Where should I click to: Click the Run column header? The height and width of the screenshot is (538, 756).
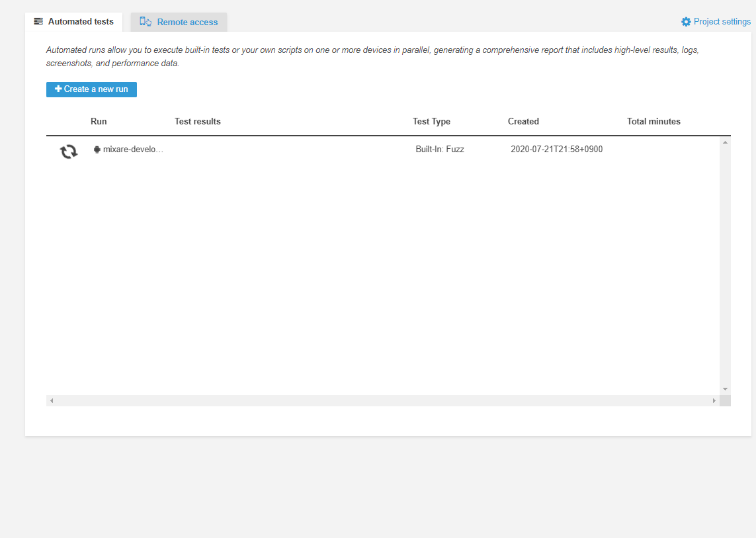coord(99,122)
